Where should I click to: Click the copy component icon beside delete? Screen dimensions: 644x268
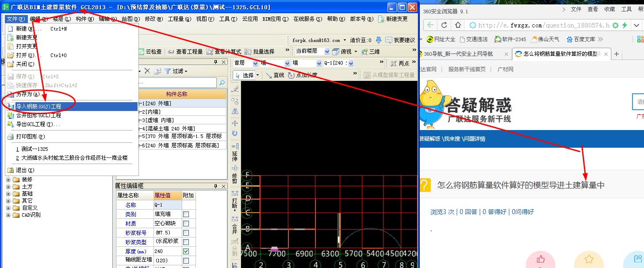click(x=158, y=71)
